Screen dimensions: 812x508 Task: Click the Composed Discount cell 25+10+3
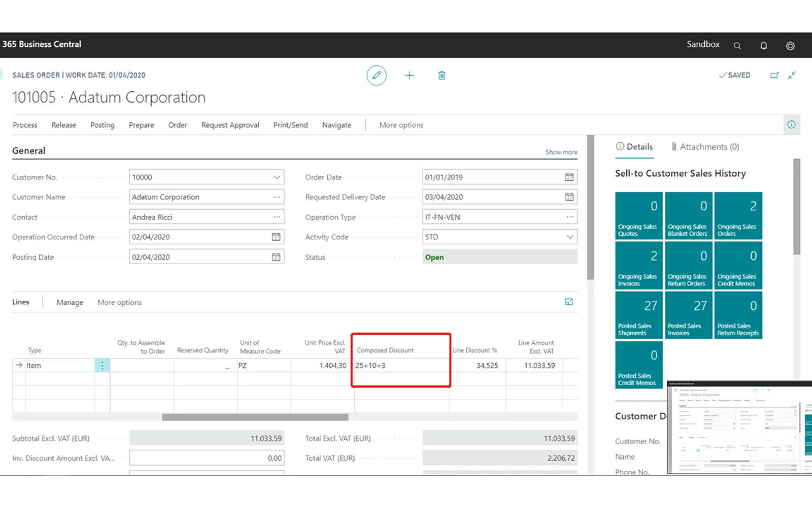point(401,365)
